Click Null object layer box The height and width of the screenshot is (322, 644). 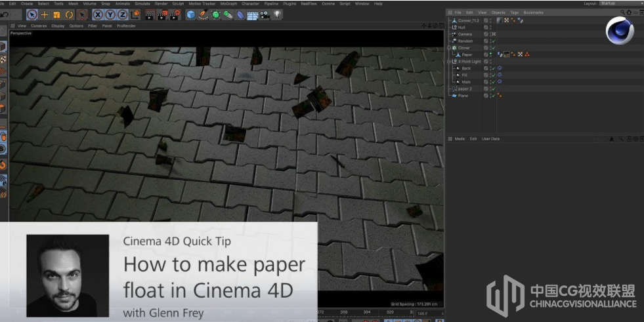pyautogui.click(x=486, y=28)
